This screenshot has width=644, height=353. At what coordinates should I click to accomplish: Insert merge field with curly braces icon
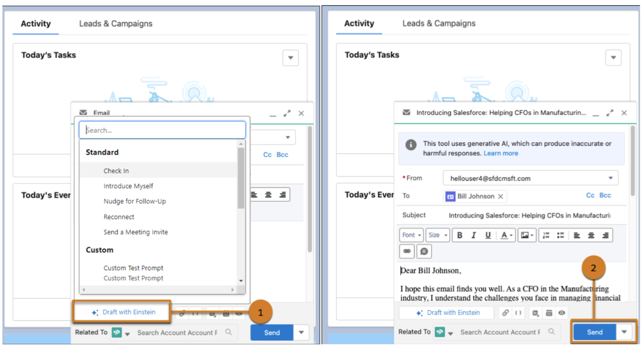518,313
